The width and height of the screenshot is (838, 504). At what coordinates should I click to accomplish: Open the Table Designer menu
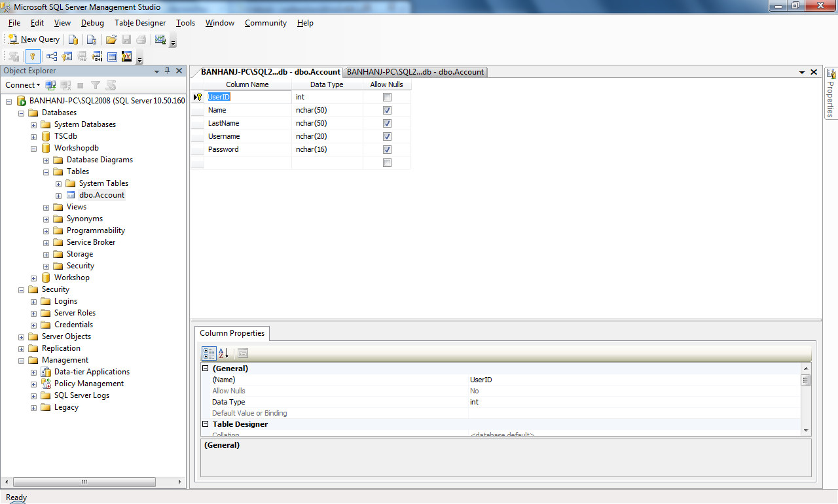tap(140, 23)
